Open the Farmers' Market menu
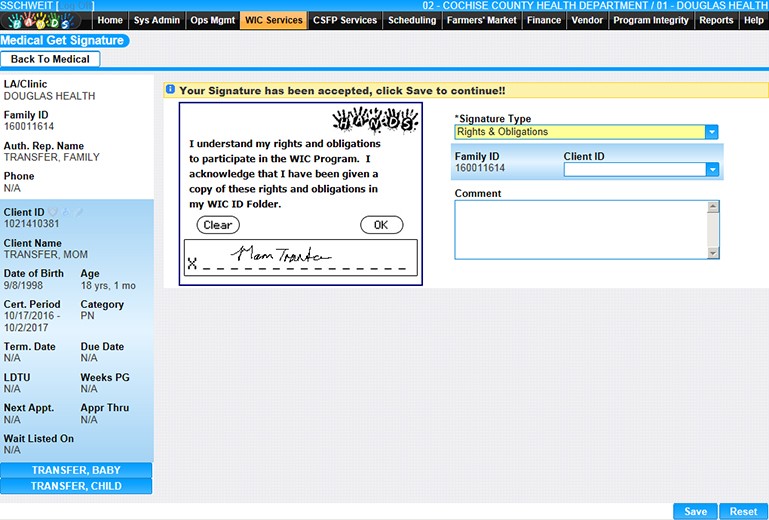The image size is (769, 520). tap(480, 20)
